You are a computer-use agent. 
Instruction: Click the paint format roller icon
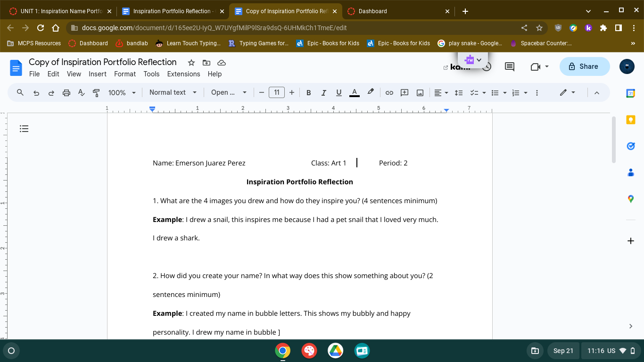[x=96, y=93]
